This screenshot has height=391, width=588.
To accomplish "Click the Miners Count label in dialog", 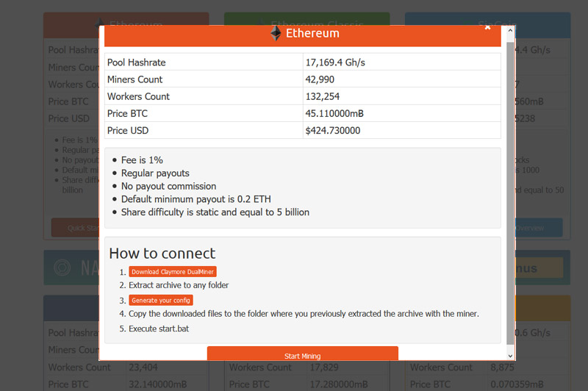I will click(135, 79).
